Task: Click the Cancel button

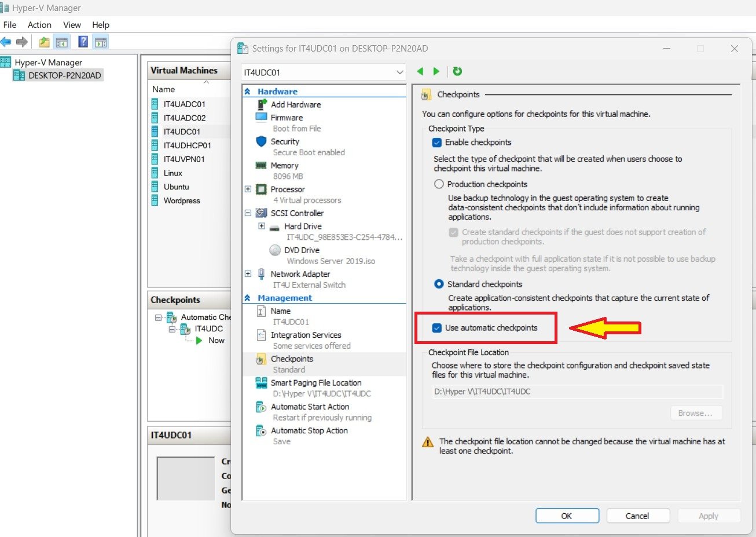Action: [x=637, y=516]
